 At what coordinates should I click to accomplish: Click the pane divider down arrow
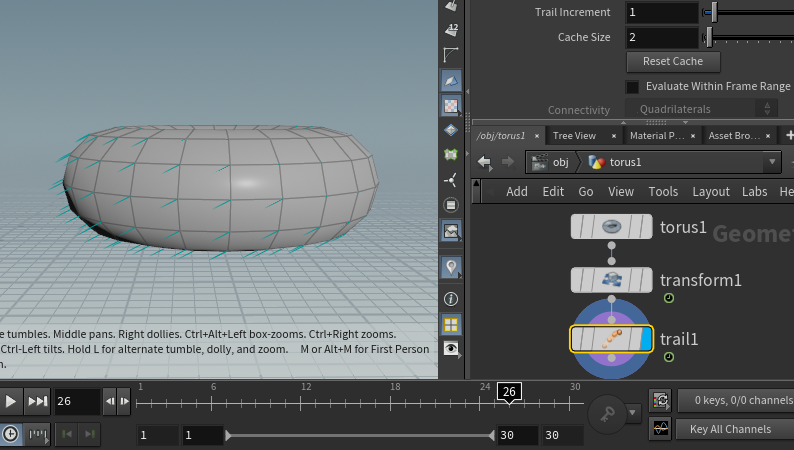(x=685, y=122)
